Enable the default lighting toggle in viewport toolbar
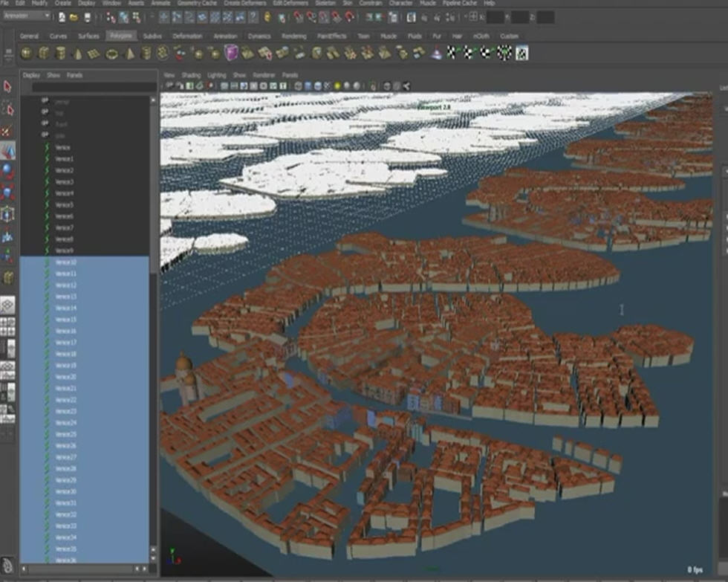This screenshot has height=582, width=728. [x=337, y=86]
